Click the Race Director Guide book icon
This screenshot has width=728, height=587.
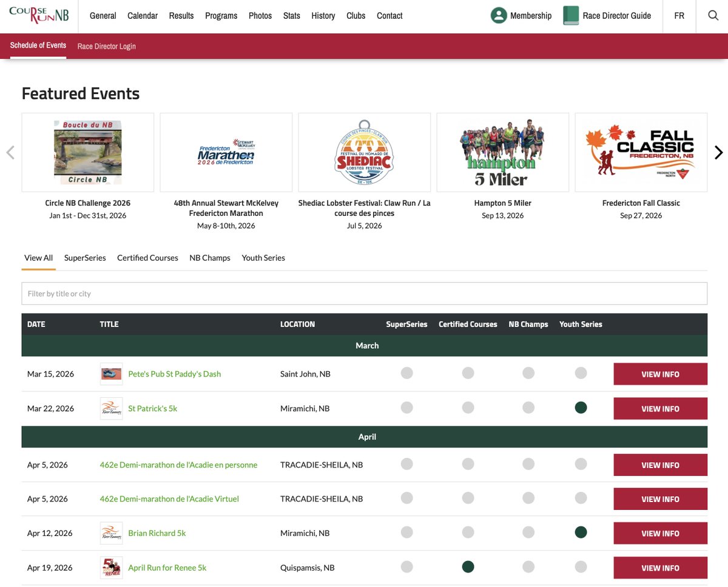(571, 16)
